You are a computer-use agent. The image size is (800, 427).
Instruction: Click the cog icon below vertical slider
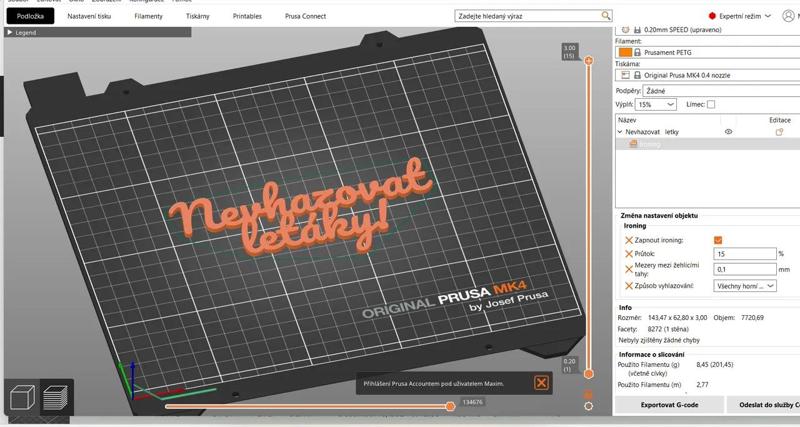(x=588, y=406)
